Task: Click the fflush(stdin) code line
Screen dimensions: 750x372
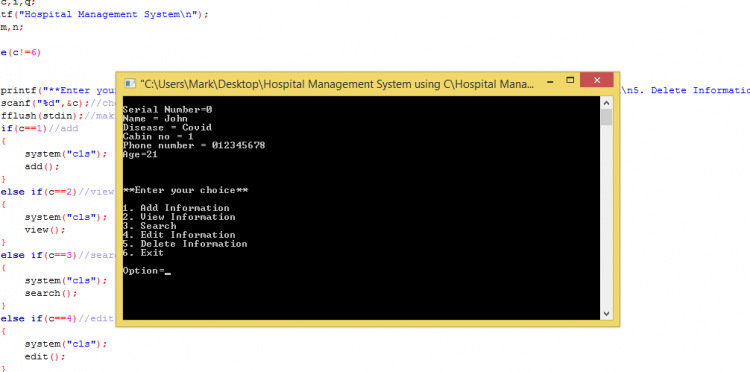Action: 58,116
